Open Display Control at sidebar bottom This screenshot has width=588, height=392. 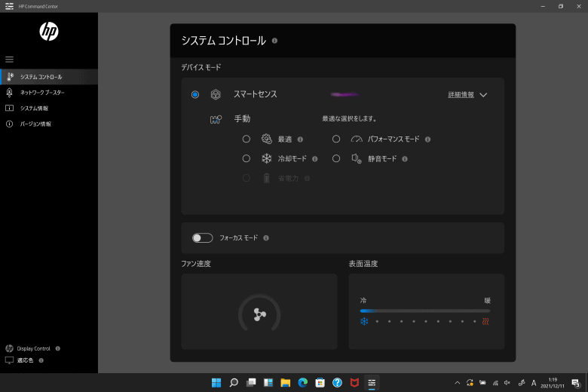coord(33,348)
